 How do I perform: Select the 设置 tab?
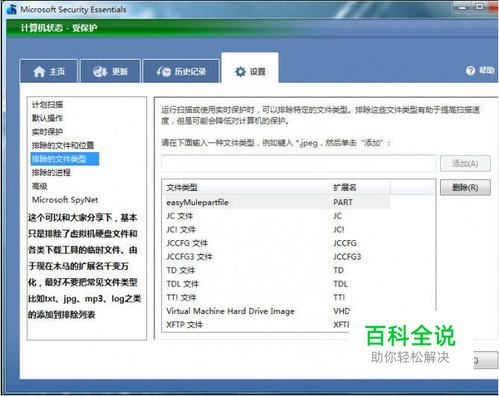click(250, 68)
